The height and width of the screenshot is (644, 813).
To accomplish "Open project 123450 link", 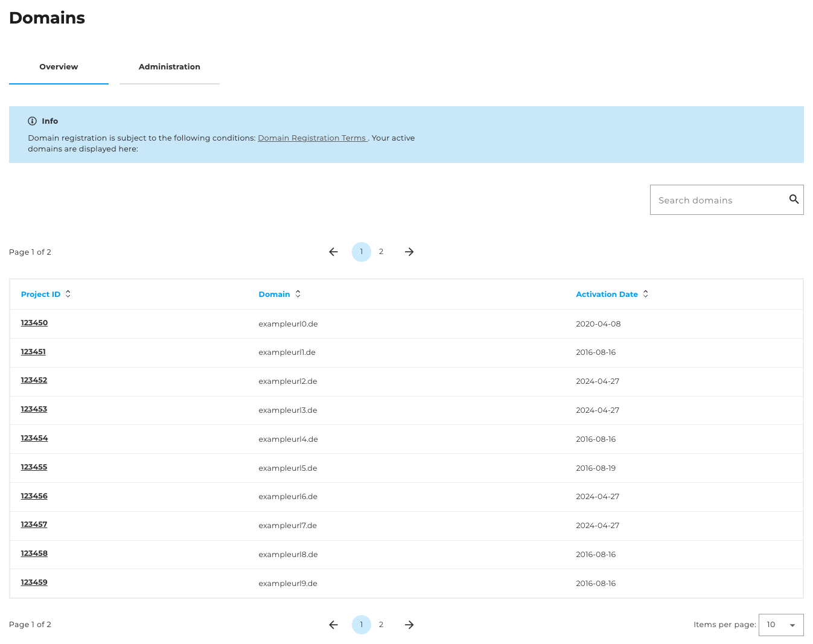I will pos(34,323).
